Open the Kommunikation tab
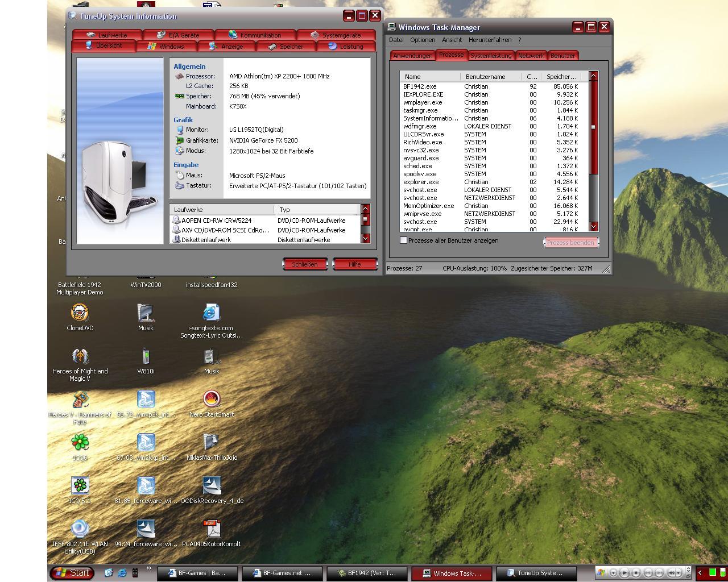This screenshot has height=582, width=728. (255, 35)
